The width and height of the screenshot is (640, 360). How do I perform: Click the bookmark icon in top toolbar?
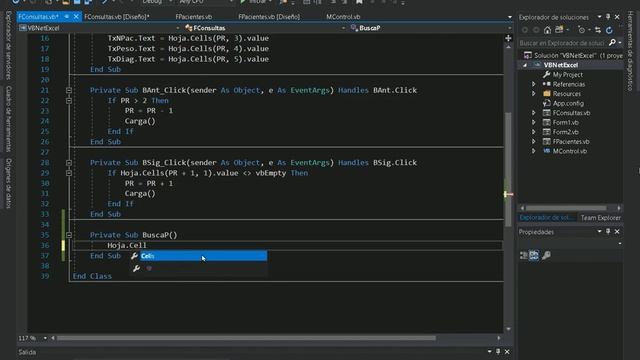tap(359, 2)
